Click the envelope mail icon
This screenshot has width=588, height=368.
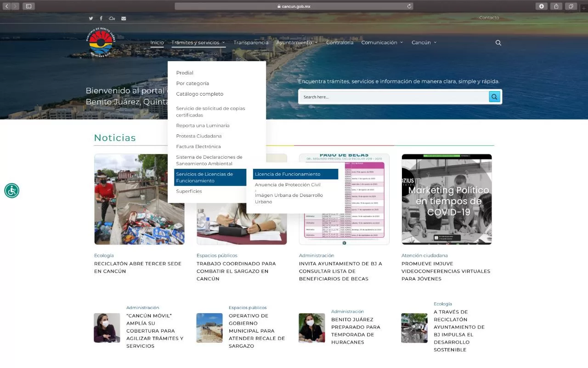click(x=124, y=18)
